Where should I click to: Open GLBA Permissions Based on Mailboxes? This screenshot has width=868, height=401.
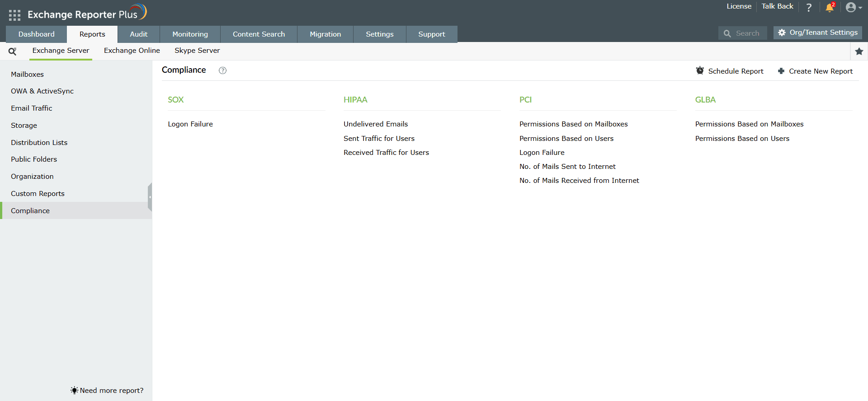750,124
